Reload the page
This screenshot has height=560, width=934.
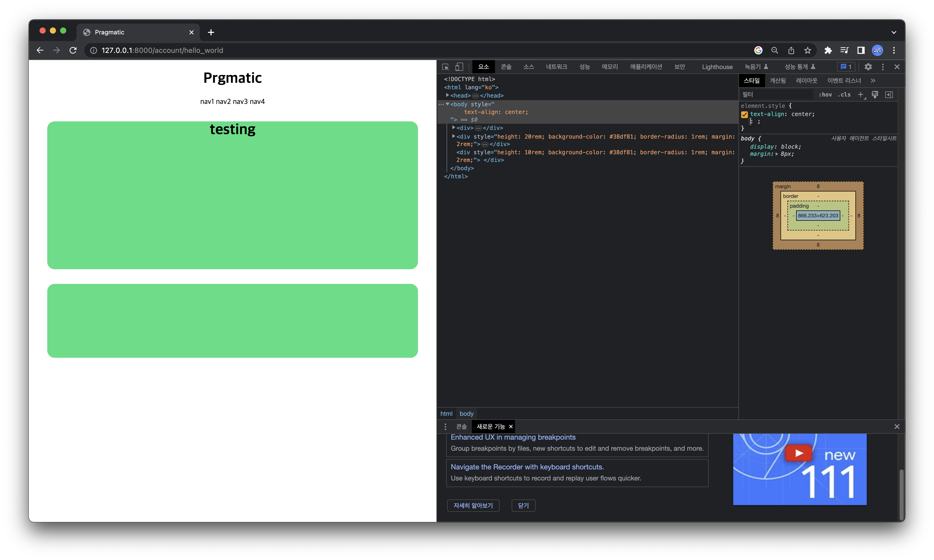(73, 50)
